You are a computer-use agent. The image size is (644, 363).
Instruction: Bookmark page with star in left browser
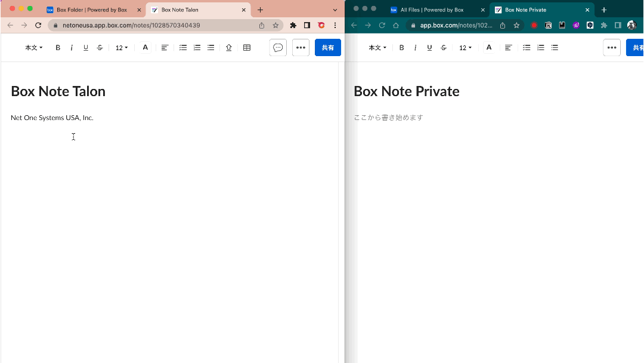coord(275,26)
